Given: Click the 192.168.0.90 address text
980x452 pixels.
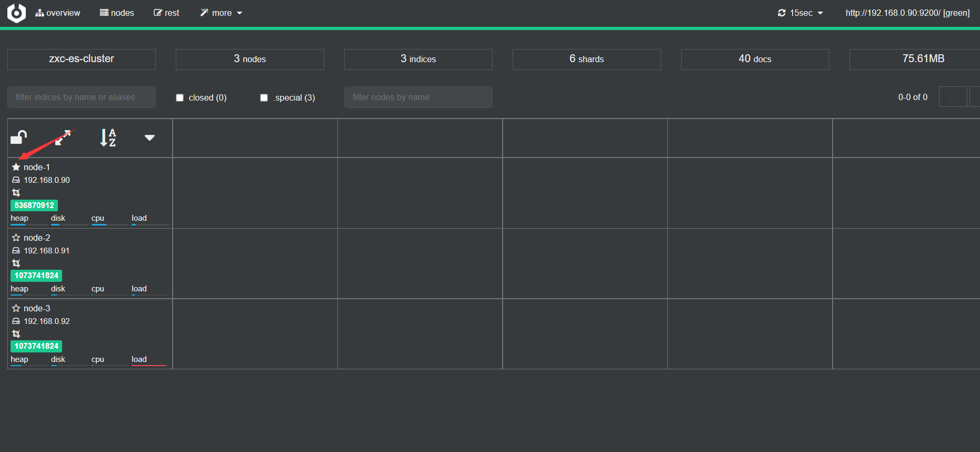Looking at the screenshot, I should (47, 180).
